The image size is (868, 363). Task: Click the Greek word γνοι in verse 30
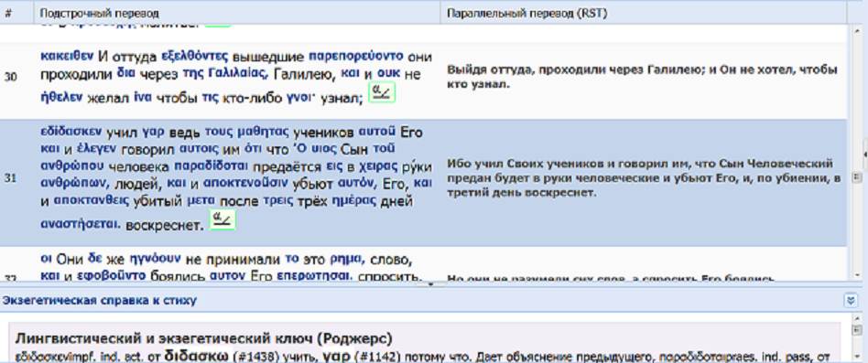(300, 98)
